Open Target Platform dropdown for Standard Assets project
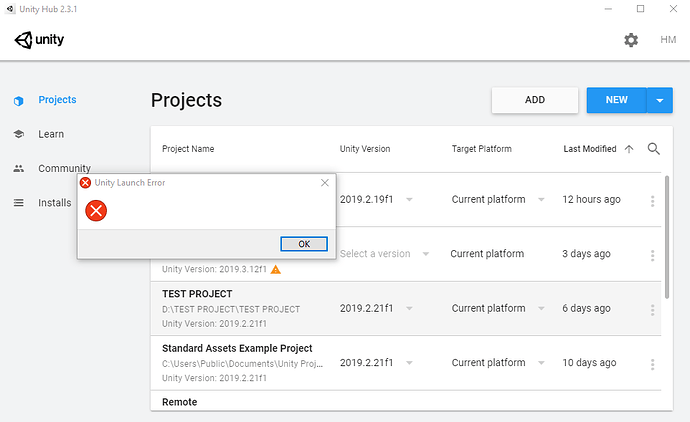The width and height of the screenshot is (690, 422). (x=541, y=364)
